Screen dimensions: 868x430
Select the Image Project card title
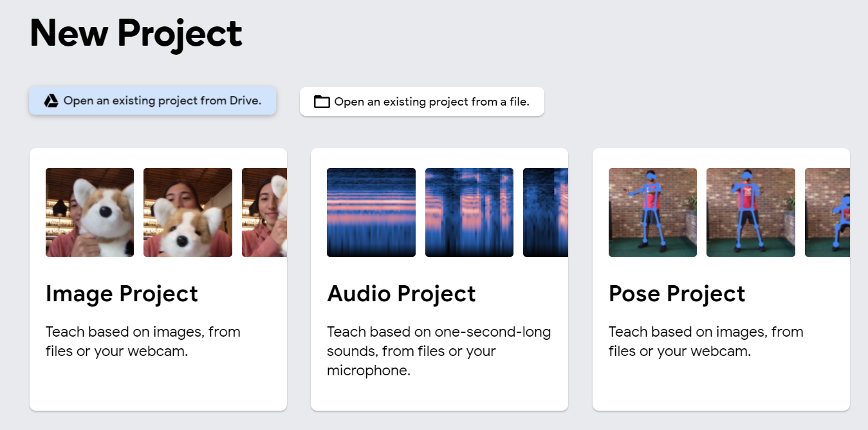click(122, 294)
